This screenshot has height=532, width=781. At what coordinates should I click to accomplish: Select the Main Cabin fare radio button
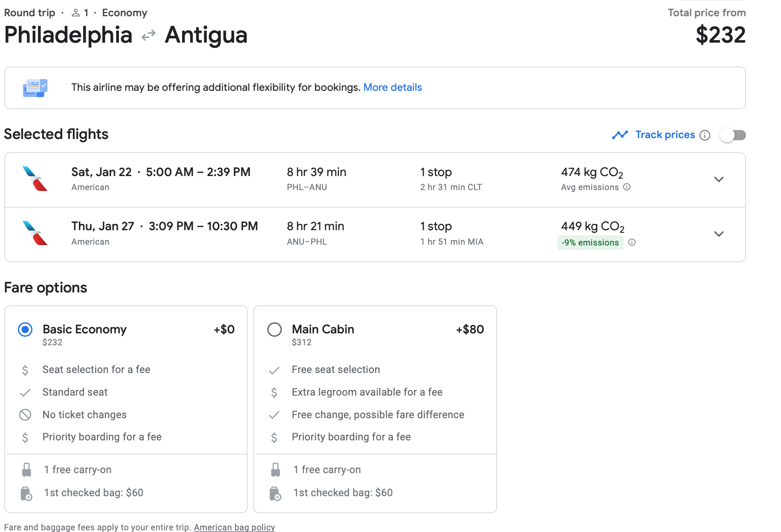(275, 330)
